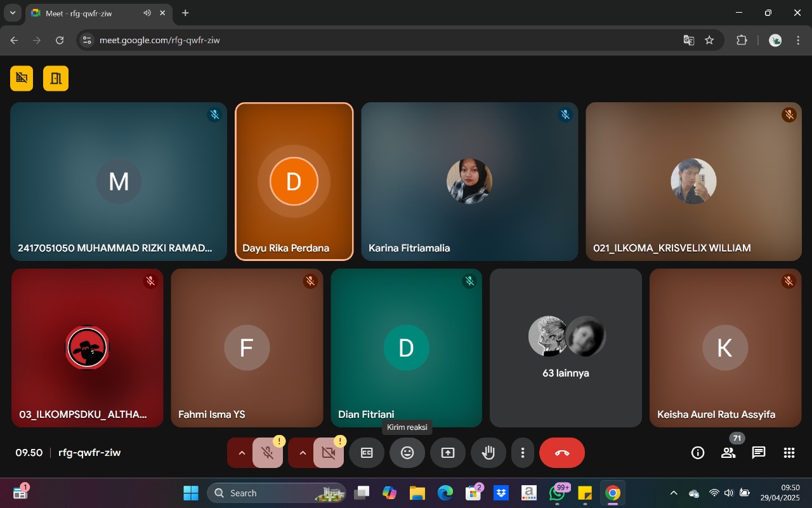Viewport: 812px width, 508px height.
Task: Select the Meet rfg-qwfr-ziw browser tab
Action: coord(89,13)
